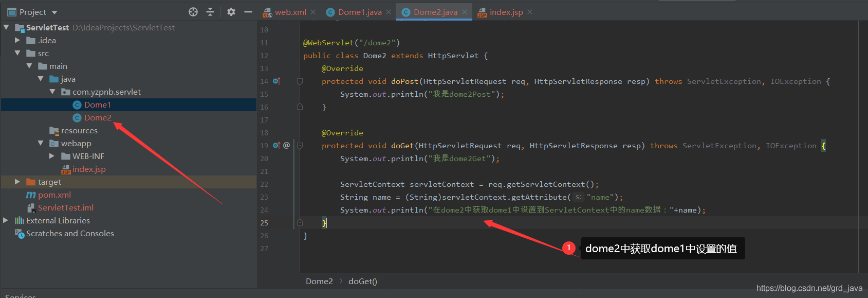Switch to the web.xml tab

(290, 12)
